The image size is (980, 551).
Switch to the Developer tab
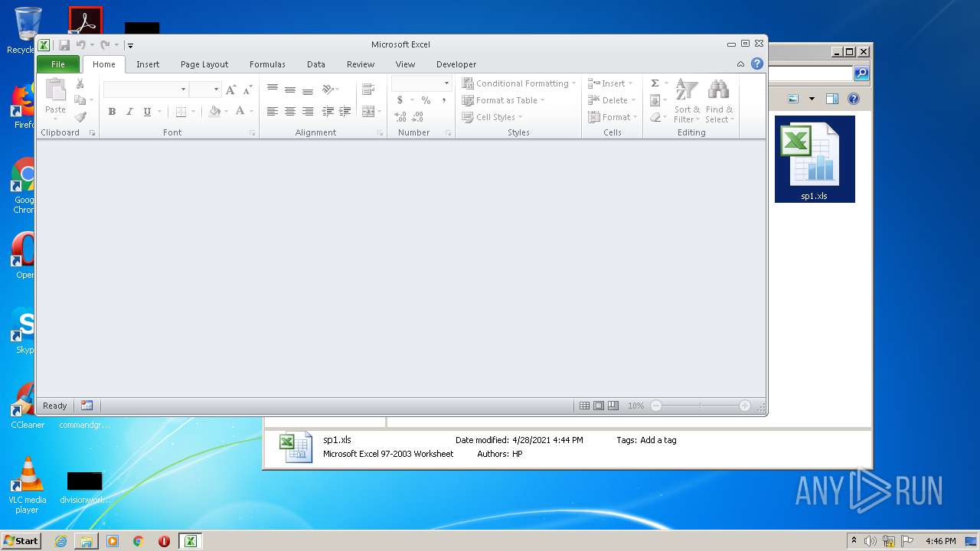pos(456,64)
